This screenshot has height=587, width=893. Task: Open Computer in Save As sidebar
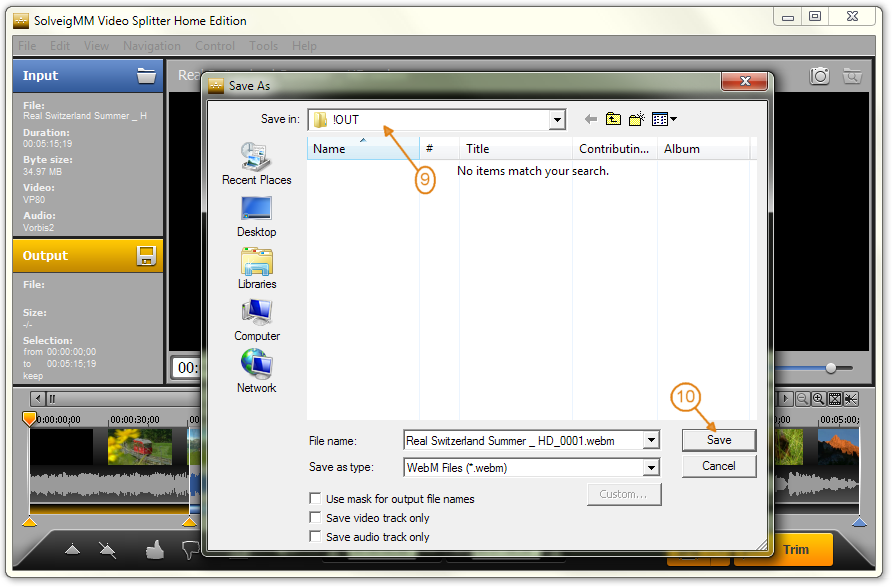pyautogui.click(x=257, y=320)
